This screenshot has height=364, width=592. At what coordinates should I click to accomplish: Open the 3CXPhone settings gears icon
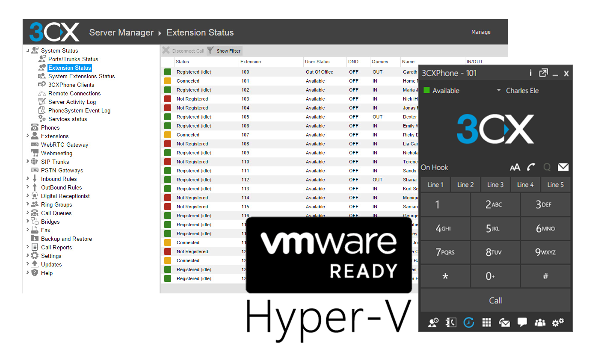coord(558,323)
